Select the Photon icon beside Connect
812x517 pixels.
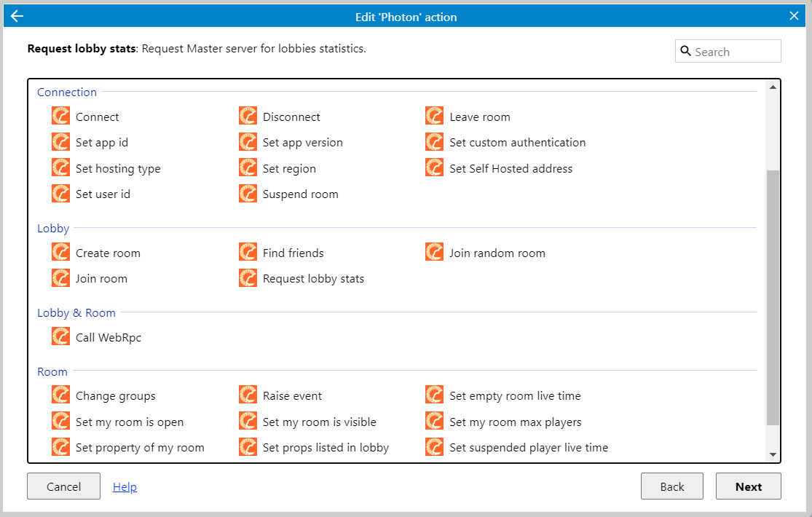coord(60,116)
